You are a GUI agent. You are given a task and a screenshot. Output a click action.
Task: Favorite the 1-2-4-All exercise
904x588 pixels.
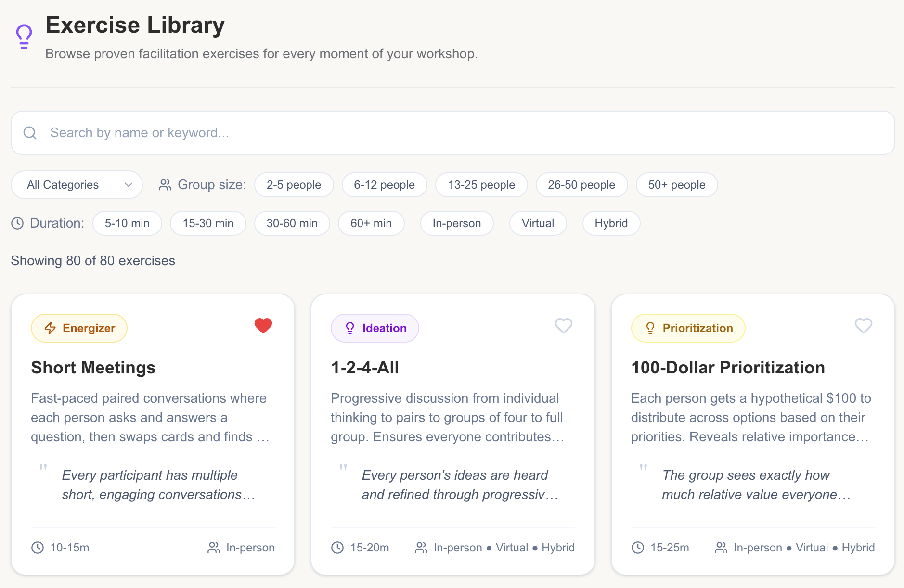[x=563, y=326]
